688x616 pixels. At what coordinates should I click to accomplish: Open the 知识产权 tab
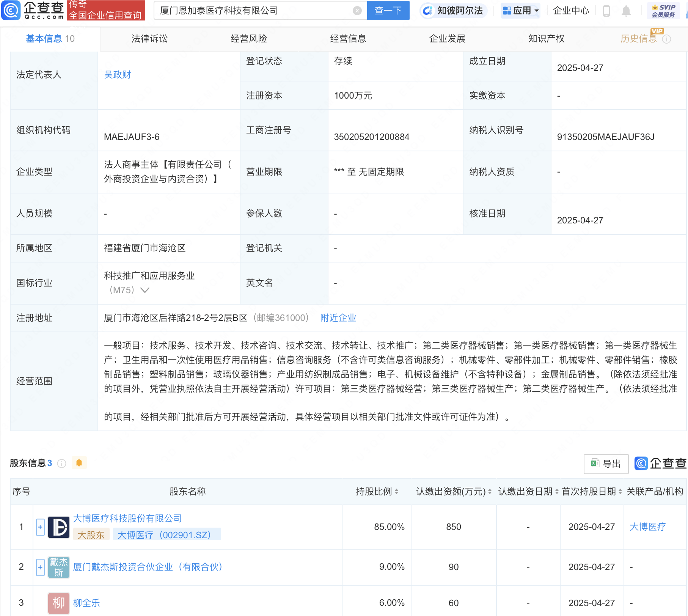(x=546, y=39)
